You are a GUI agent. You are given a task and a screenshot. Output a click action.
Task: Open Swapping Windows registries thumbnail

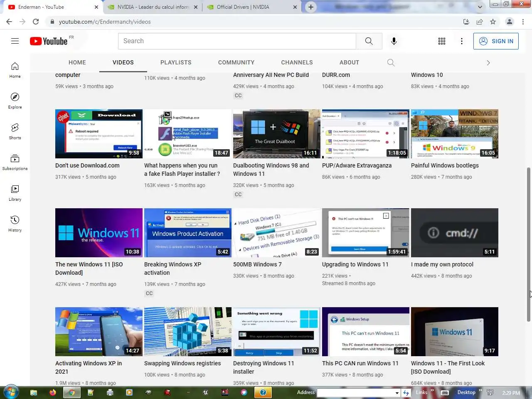[188, 332]
